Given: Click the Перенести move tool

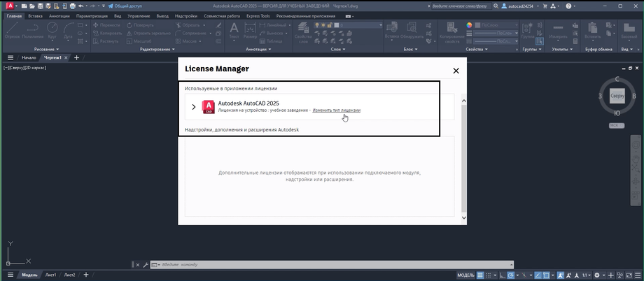Looking at the screenshot, I should [106, 25].
